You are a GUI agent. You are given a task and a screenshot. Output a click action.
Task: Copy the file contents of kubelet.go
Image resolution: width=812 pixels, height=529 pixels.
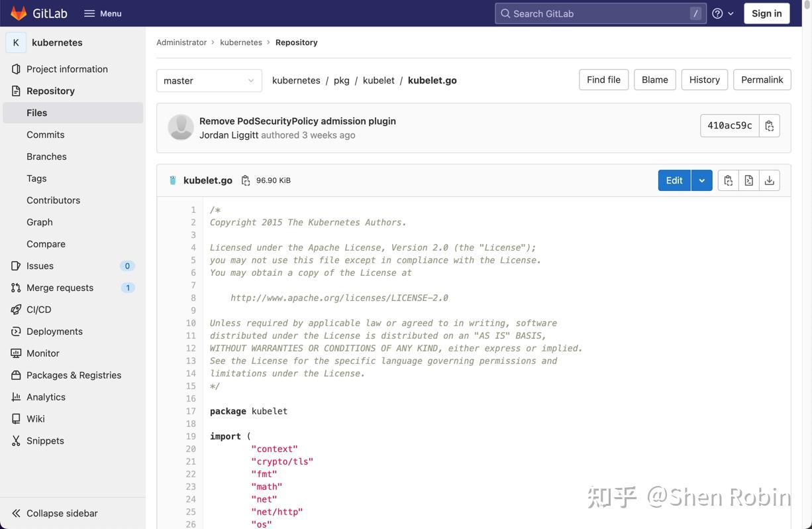pos(728,180)
